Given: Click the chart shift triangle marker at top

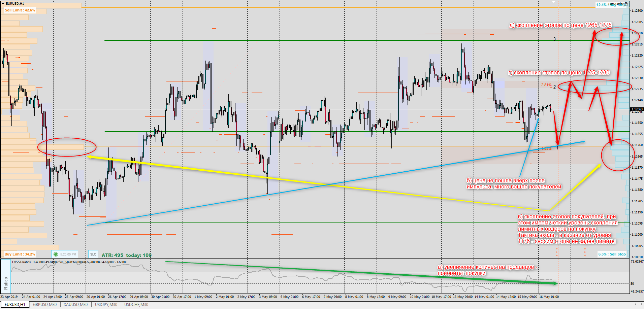Looking at the screenshot, I should 553,1.
